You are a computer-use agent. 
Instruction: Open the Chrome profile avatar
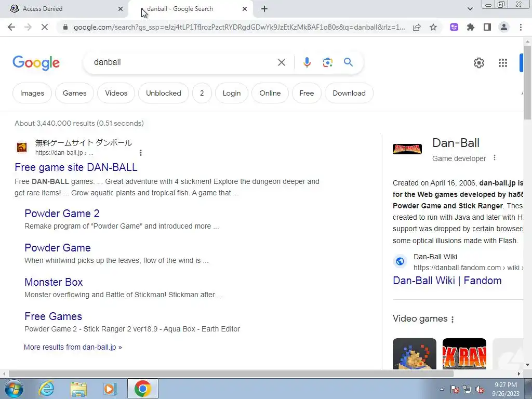(x=504, y=27)
